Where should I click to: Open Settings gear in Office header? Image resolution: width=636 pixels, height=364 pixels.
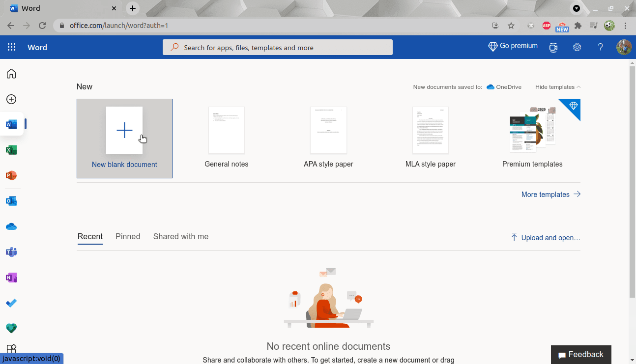pyautogui.click(x=577, y=47)
